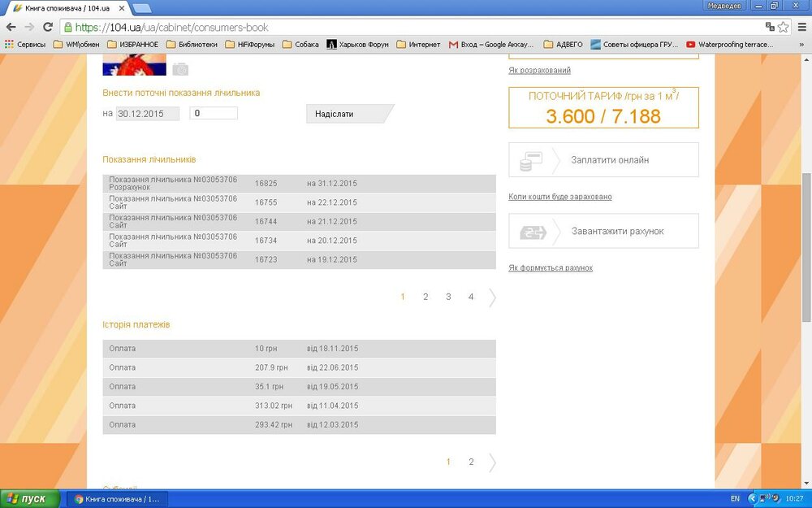The image size is (812, 508).
Task: Click the meter reading value input field
Action: click(x=214, y=113)
